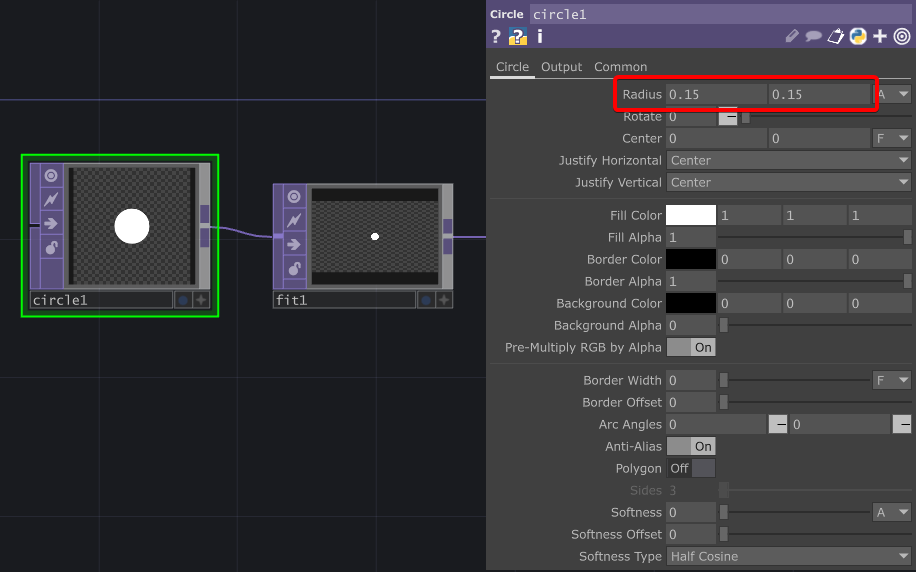This screenshot has width=916, height=572.
Task: Click blue dot flag on circle1 node
Action: click(183, 300)
